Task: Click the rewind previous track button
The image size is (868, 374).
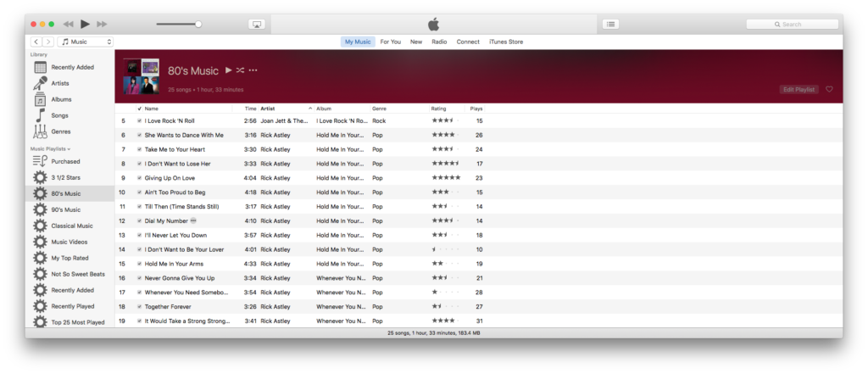Action: coord(68,25)
